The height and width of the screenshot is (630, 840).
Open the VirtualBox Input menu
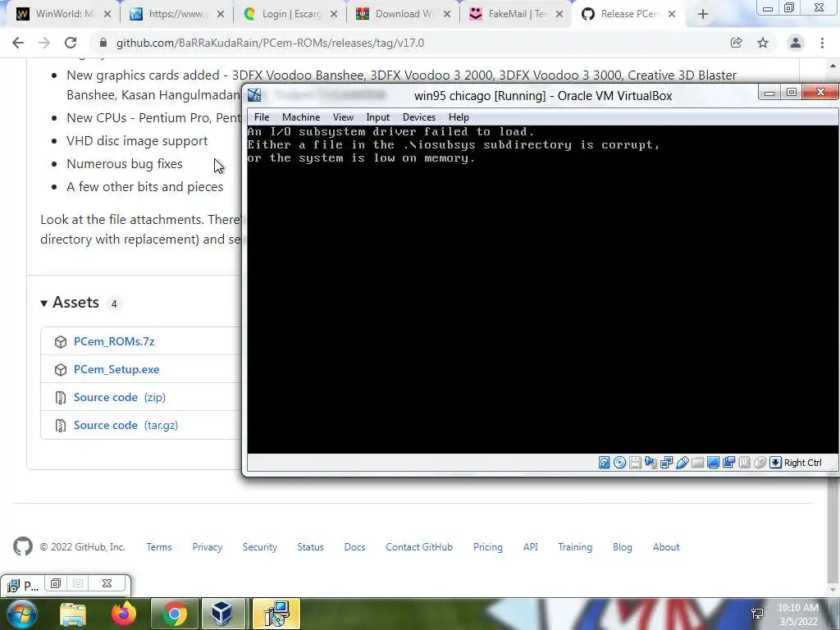point(377,116)
